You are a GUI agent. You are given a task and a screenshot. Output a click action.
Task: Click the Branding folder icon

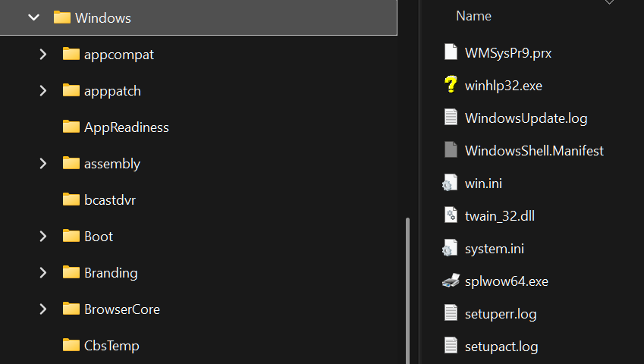click(x=71, y=272)
